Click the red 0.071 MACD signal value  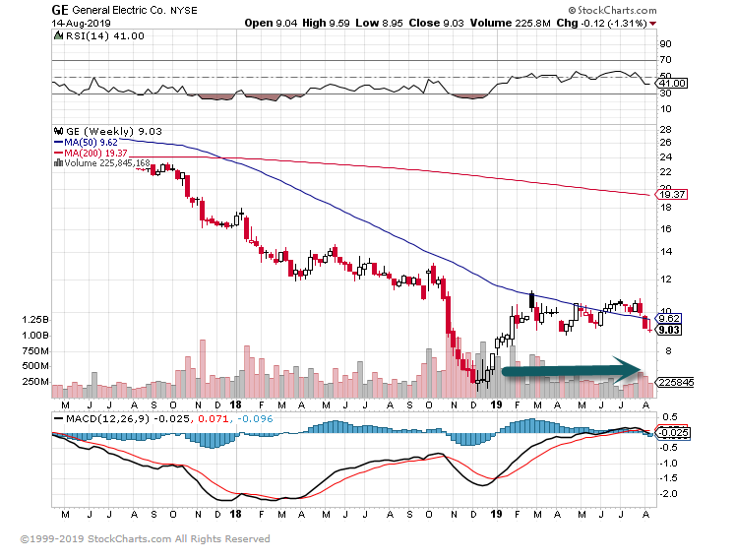point(214,419)
